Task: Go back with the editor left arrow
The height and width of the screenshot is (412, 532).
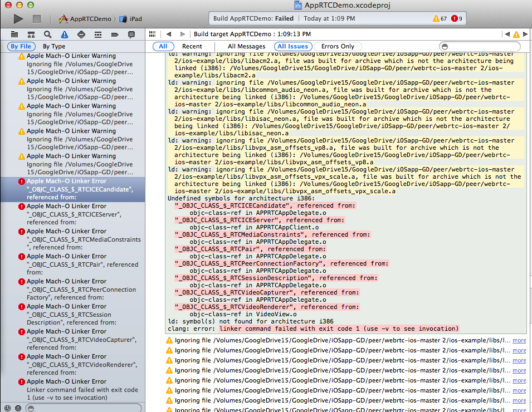Action: coord(169,34)
